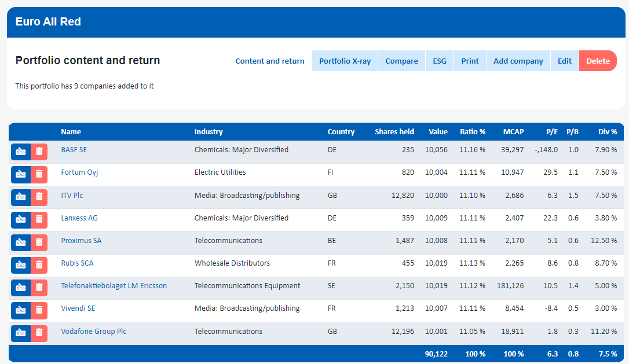
Task: Sort by Ratio % column header
Action: point(473,132)
